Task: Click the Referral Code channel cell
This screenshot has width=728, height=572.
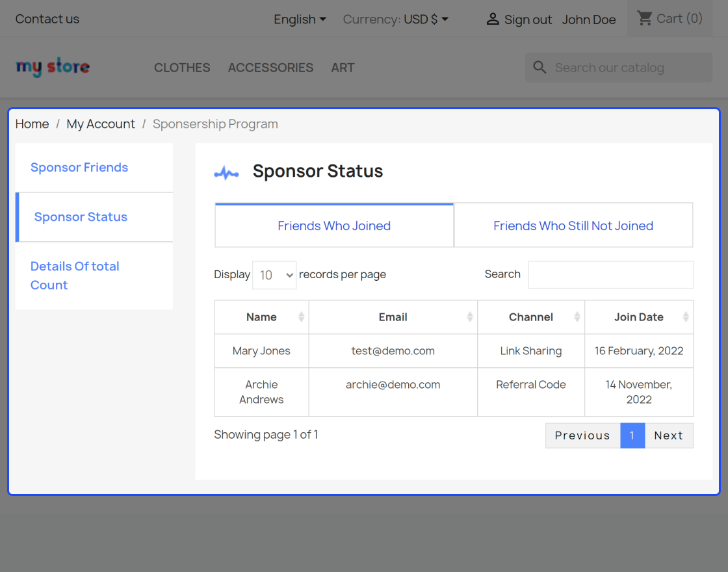Action: 530,392
